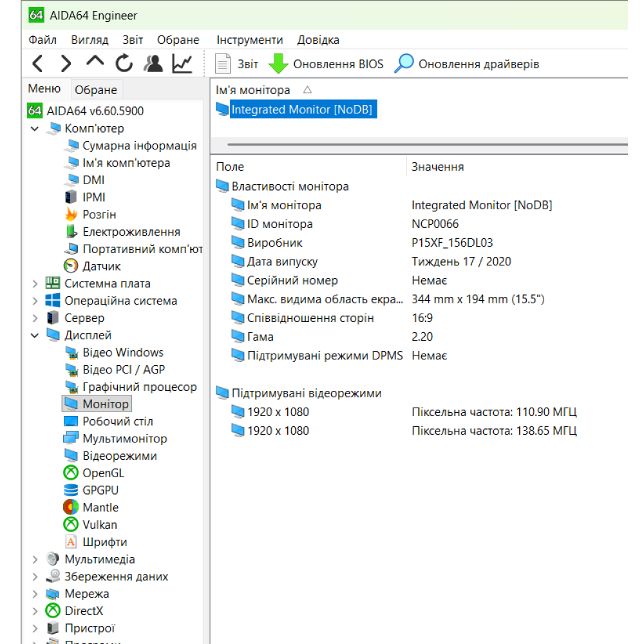The image size is (644, 644).
Task: Switch to the Меню tab
Action: [x=44, y=89]
